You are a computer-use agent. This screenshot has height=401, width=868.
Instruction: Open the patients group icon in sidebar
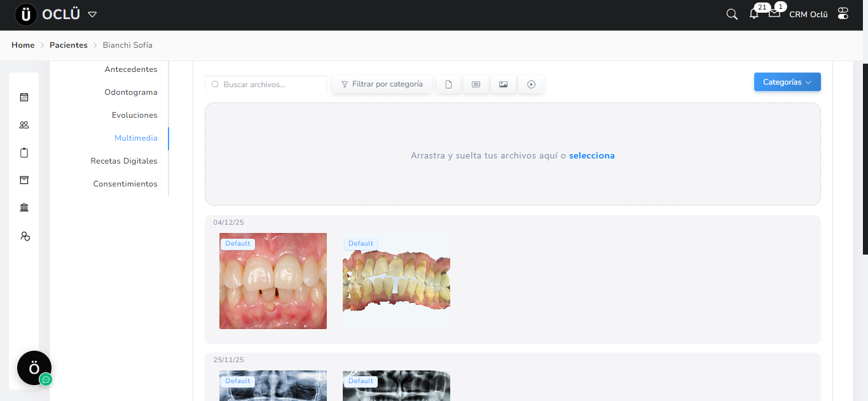pos(24,125)
